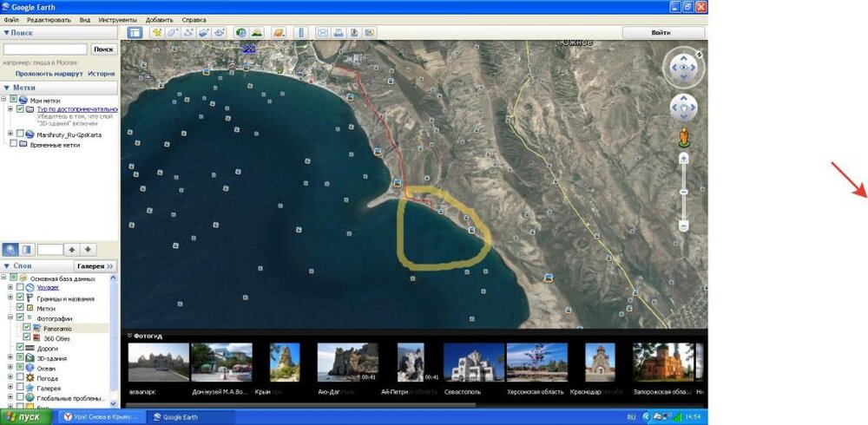This screenshot has width=868, height=425.
Task: Click the Поиск search button
Action: coord(103,49)
